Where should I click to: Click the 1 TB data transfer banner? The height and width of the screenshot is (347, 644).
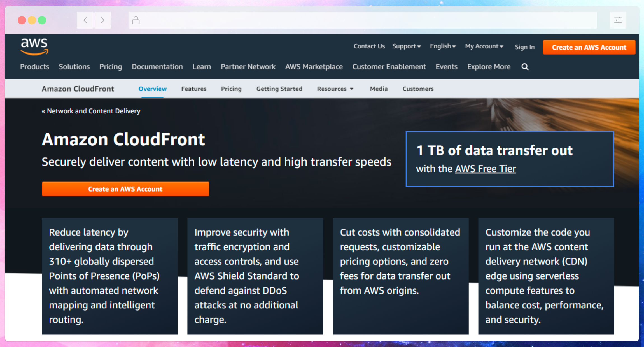(x=510, y=159)
